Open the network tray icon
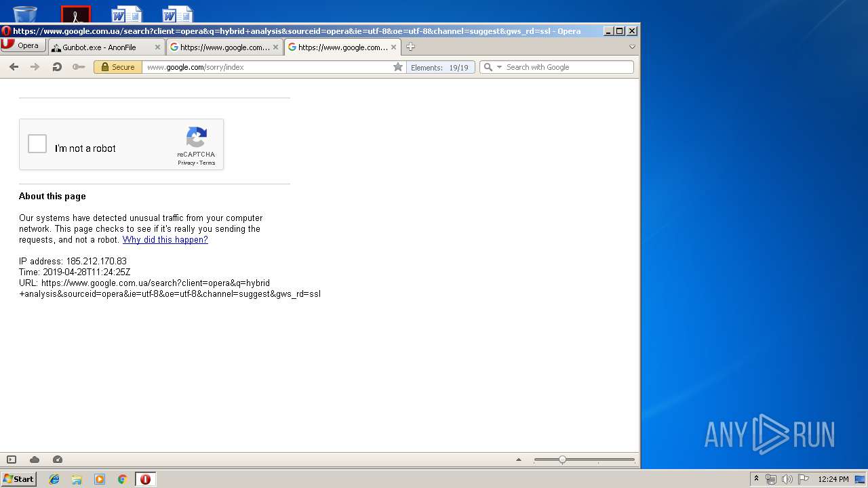Viewport: 868px width, 488px height. [x=771, y=479]
